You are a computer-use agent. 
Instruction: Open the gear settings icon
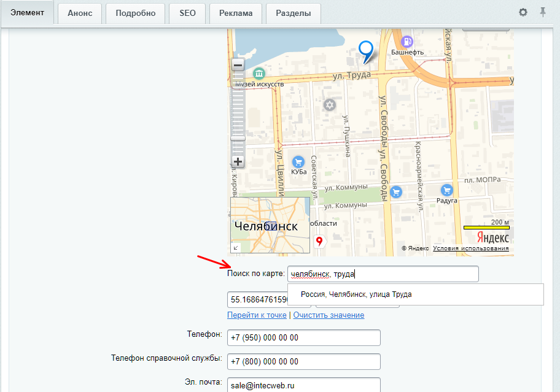[523, 12]
